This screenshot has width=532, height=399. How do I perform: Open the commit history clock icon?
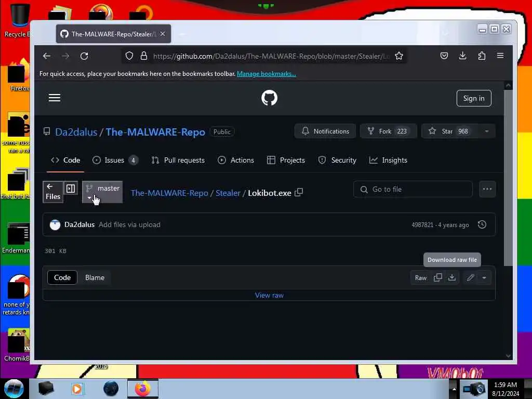(482, 224)
